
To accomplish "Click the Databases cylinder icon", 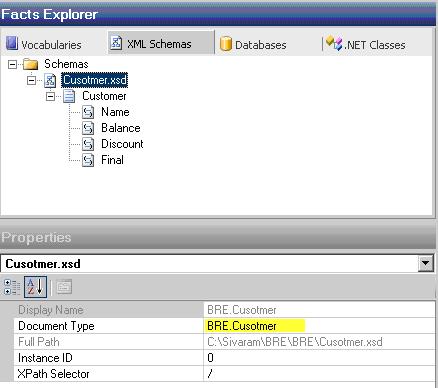I will (x=226, y=44).
